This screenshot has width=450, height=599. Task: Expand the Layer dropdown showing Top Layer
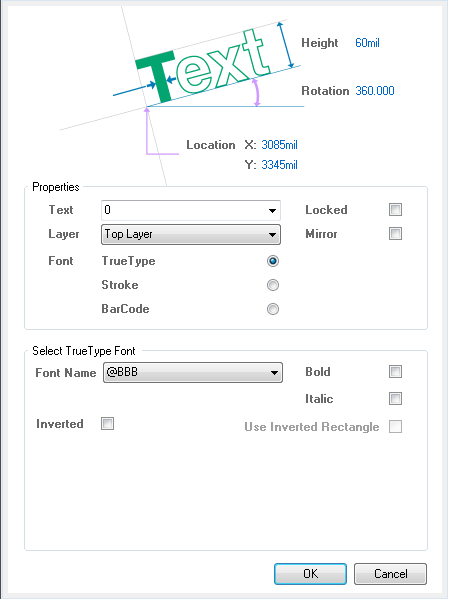point(191,234)
